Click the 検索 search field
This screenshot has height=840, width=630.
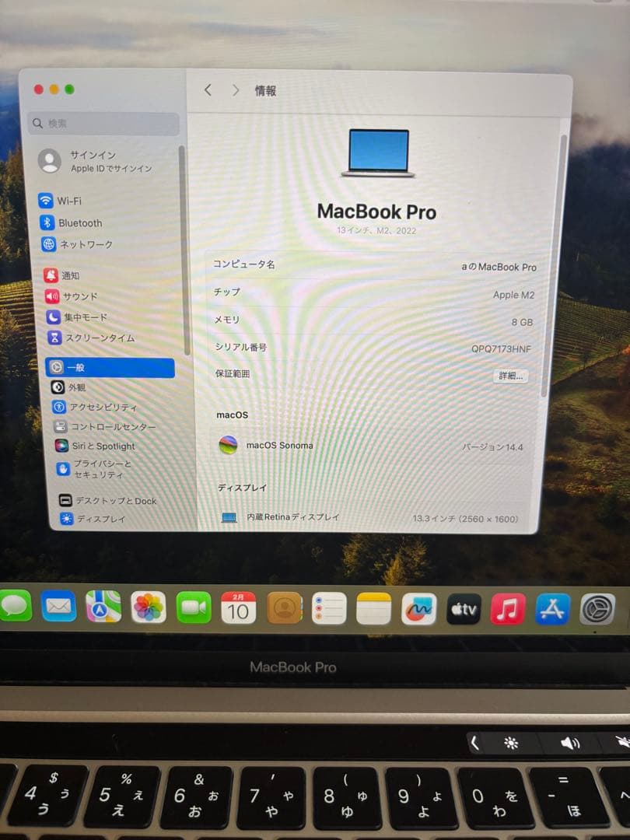pos(101,122)
